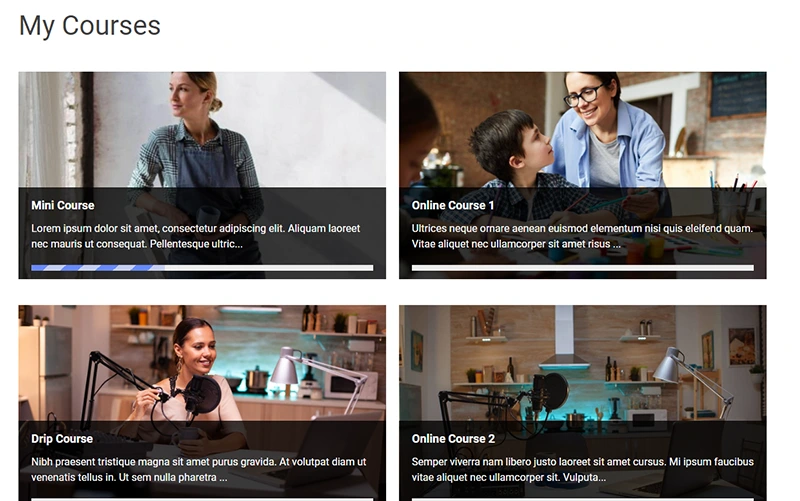Click the Mini Course dark caption overlay
The height and width of the screenshot is (501, 800).
coord(202,233)
